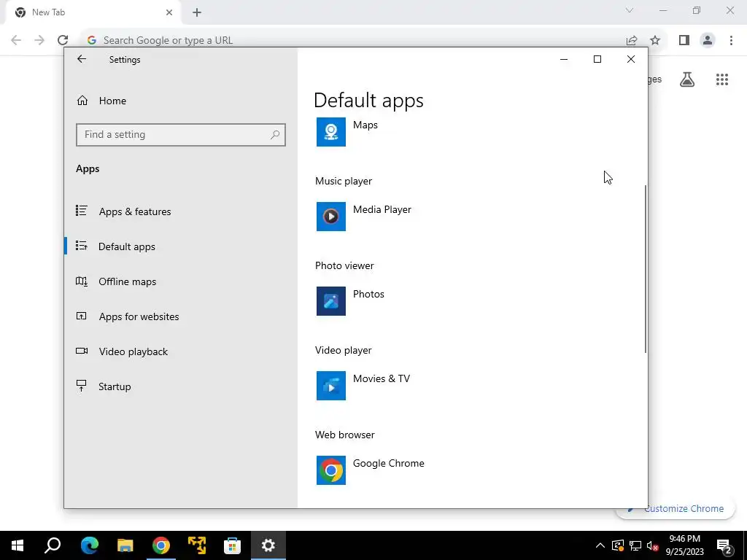The image size is (747, 560).
Task: Open Chrome tab search dropdown arrow
Action: point(630,10)
